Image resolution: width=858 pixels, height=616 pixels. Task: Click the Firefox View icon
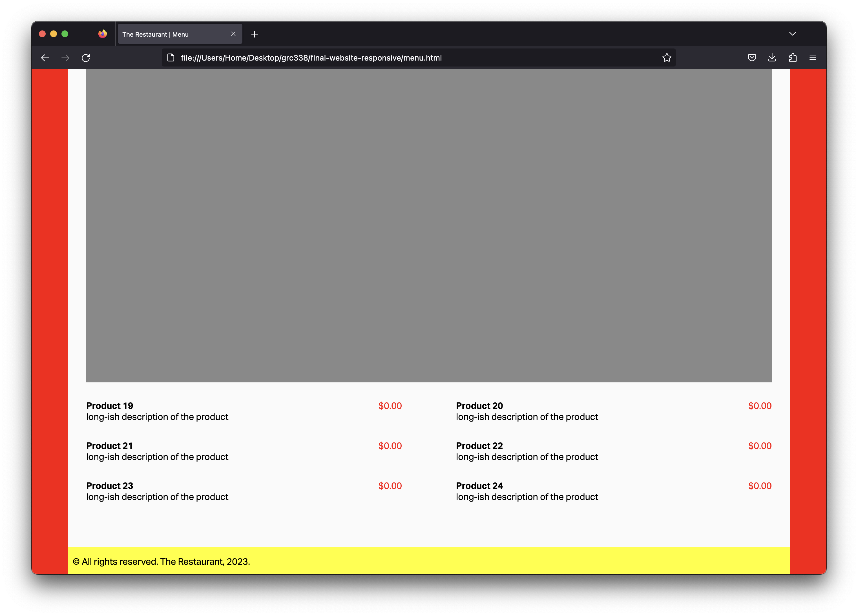coord(103,34)
